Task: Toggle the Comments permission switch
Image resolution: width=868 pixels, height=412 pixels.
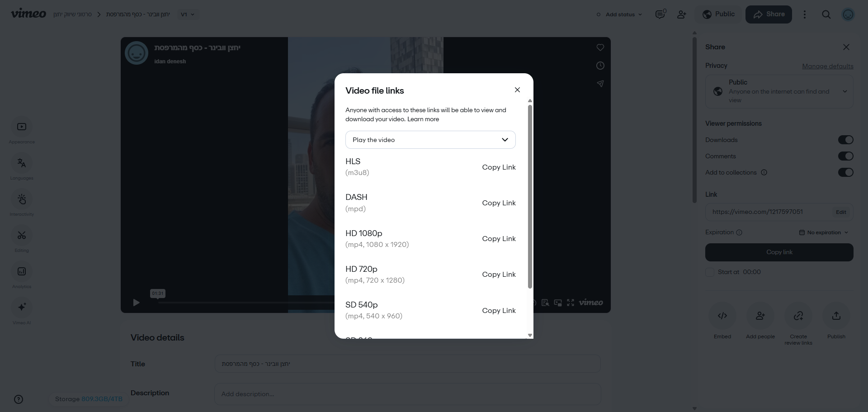Action: click(845, 156)
